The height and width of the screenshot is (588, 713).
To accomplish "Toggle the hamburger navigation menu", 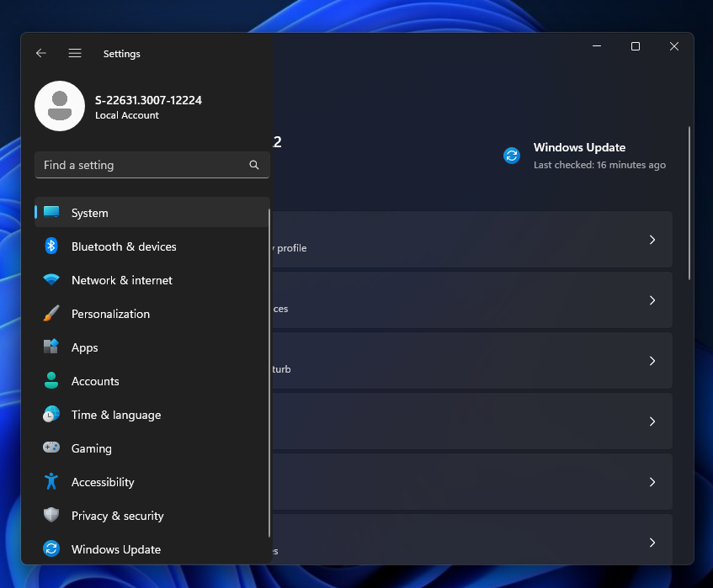I will tap(75, 53).
